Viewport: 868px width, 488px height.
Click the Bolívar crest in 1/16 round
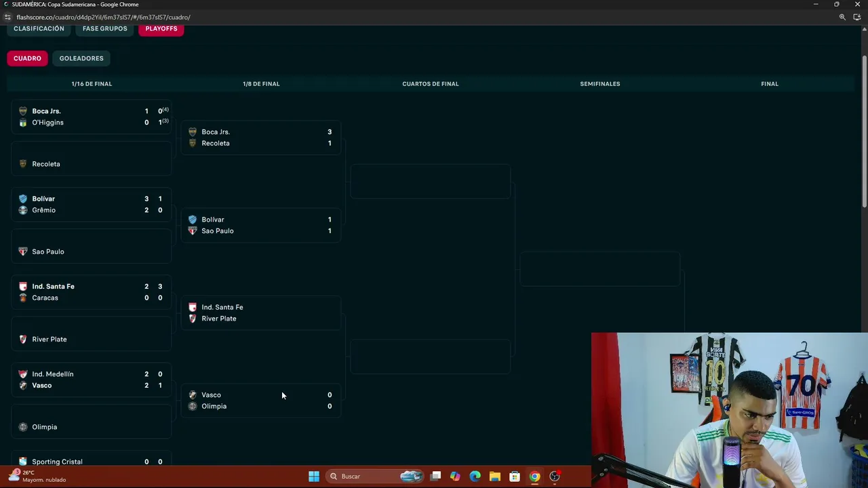point(23,199)
